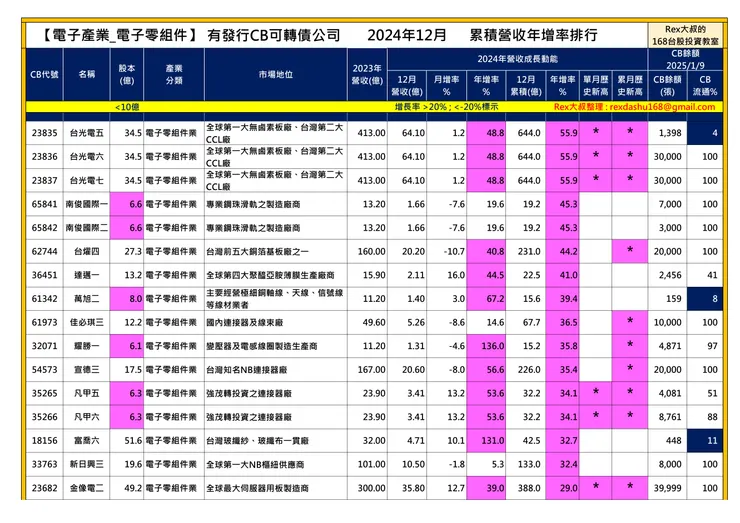
Task: Click the CB餘額 2025/1/9 header
Action: pos(685,59)
